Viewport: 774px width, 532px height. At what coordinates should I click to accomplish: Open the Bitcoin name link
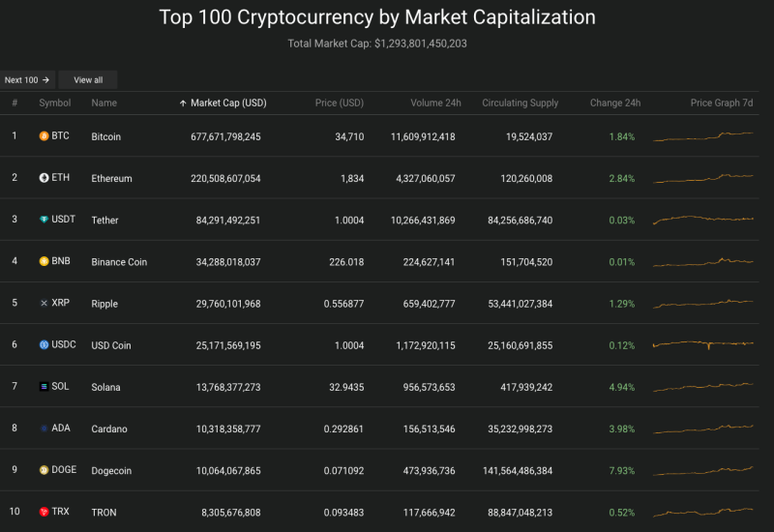point(106,136)
